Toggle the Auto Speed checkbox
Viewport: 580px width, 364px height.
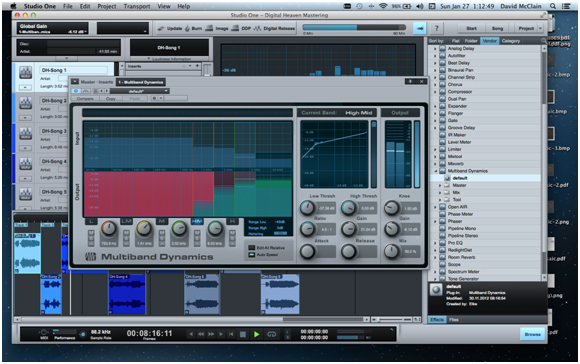coord(252,255)
